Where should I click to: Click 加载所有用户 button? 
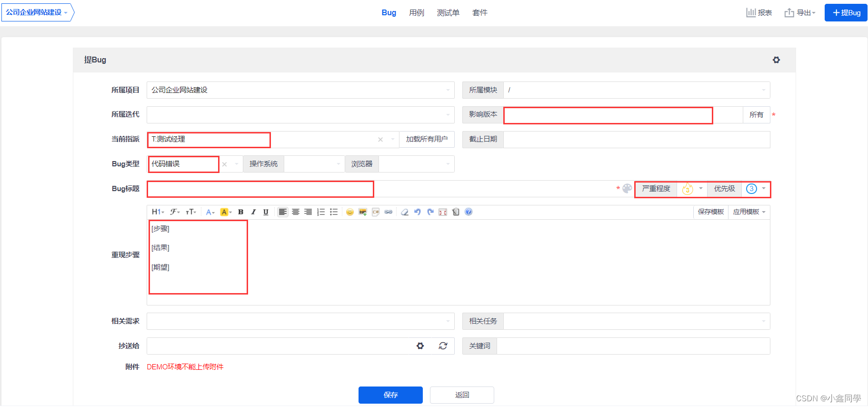click(427, 139)
